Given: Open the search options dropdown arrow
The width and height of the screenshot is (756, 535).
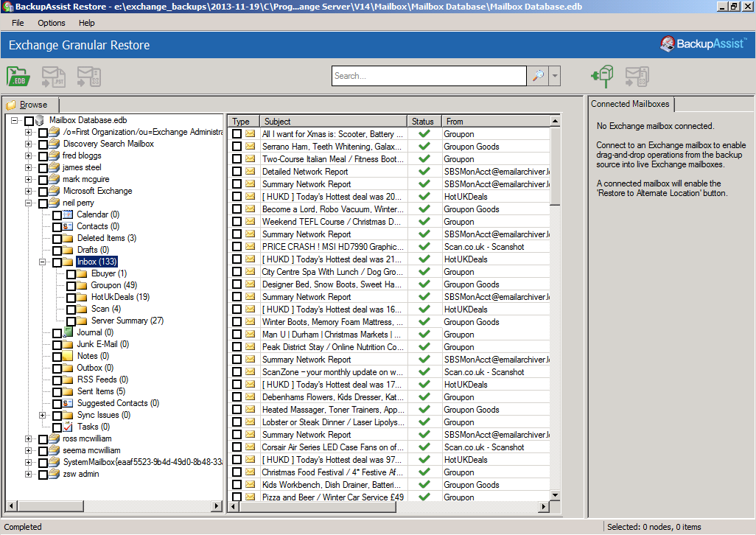Looking at the screenshot, I should click(554, 76).
